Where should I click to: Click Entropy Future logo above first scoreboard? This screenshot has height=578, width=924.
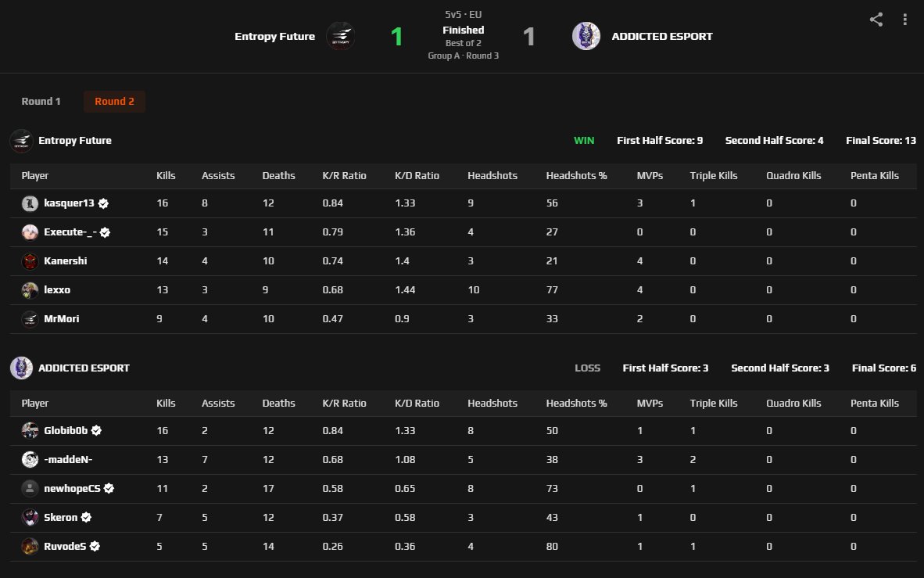21,140
